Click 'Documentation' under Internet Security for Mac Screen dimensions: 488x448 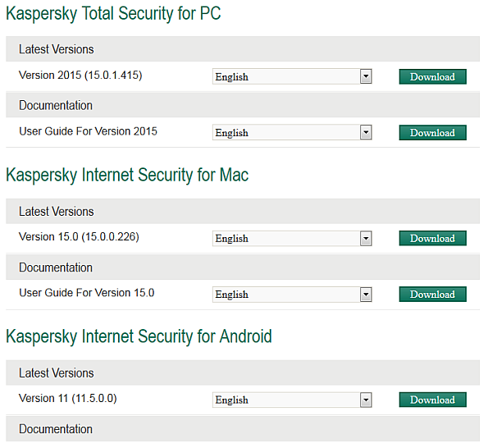tap(56, 267)
